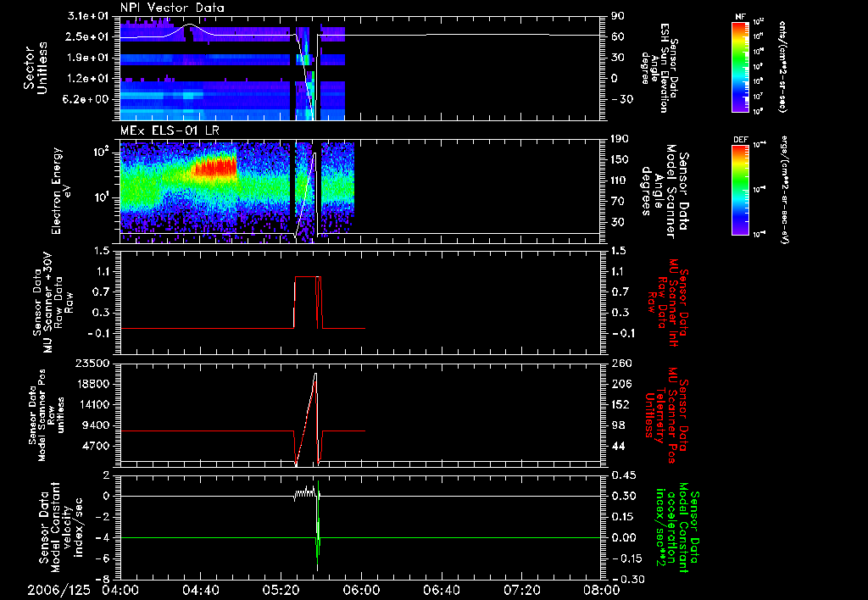868x600 pixels.
Task: Select the 'NPI Vector Data' panel title
Action: [x=172, y=8]
